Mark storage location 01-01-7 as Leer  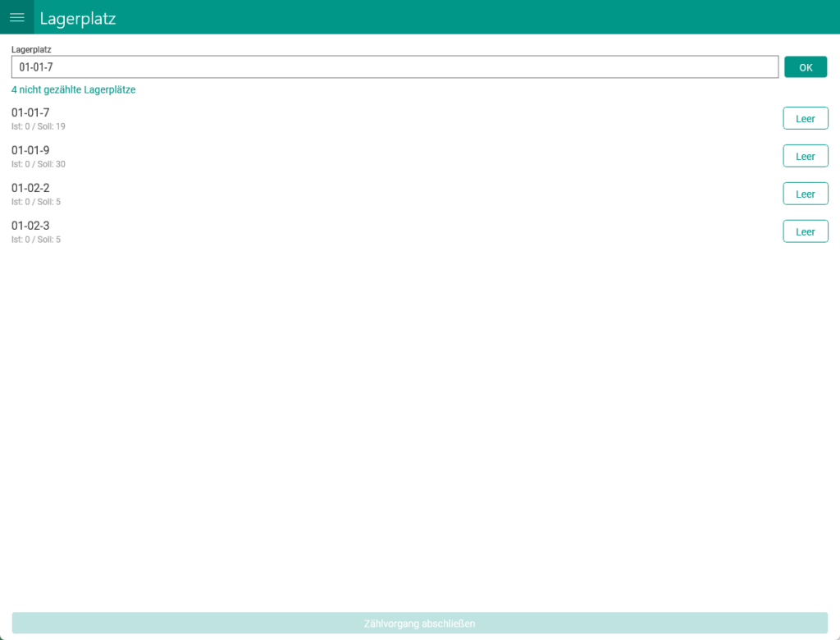click(x=805, y=119)
